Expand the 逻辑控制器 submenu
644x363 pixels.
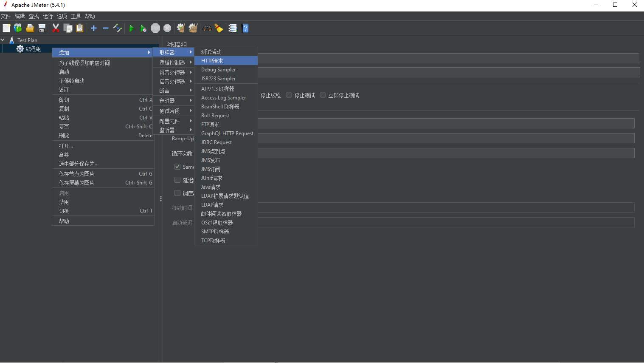pos(174,62)
